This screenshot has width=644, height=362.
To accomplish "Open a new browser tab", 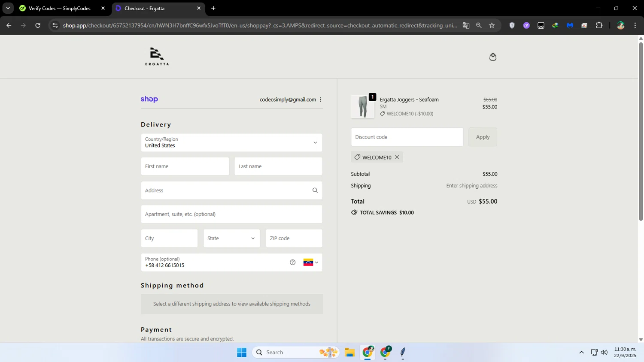I will pyautogui.click(x=213, y=8).
